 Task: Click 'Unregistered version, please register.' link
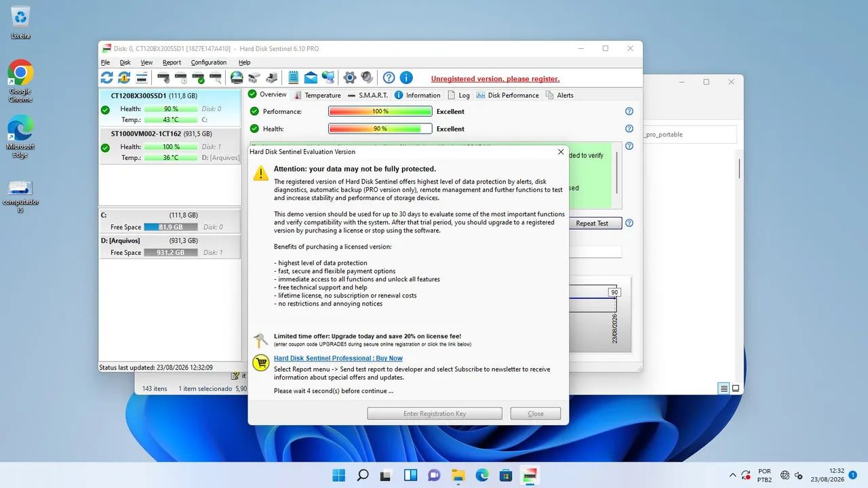click(495, 79)
